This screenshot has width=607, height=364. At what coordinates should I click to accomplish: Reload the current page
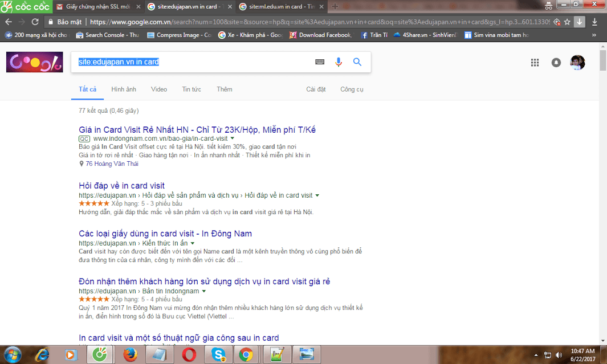tap(35, 22)
